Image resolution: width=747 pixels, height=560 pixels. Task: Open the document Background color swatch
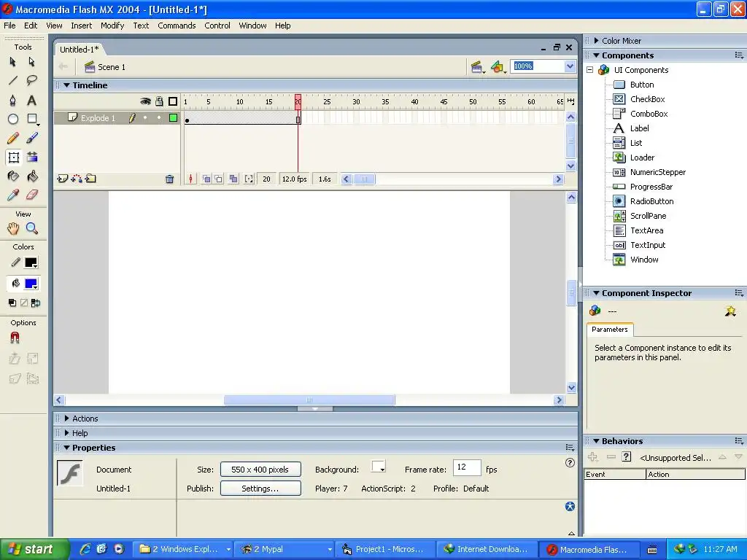[379, 467]
